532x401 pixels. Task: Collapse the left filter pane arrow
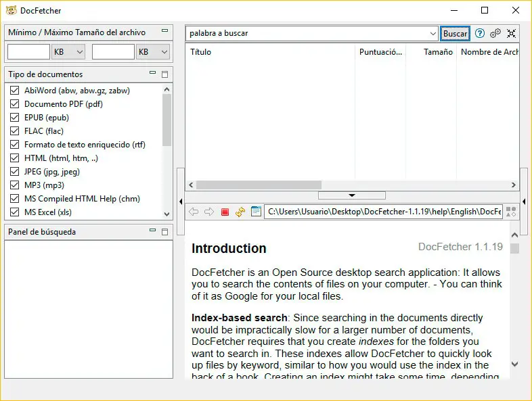pos(181,202)
